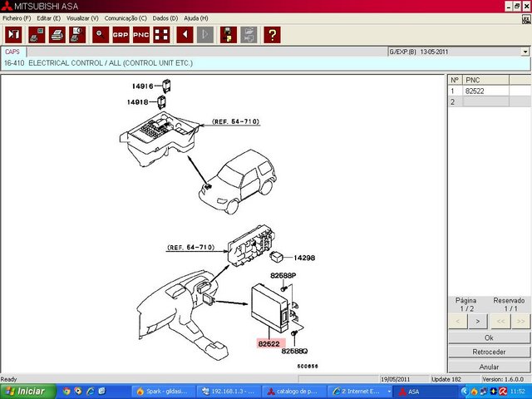Click part number 82588Q in diagram
Viewport: 532px width, 399px height.
(294, 351)
